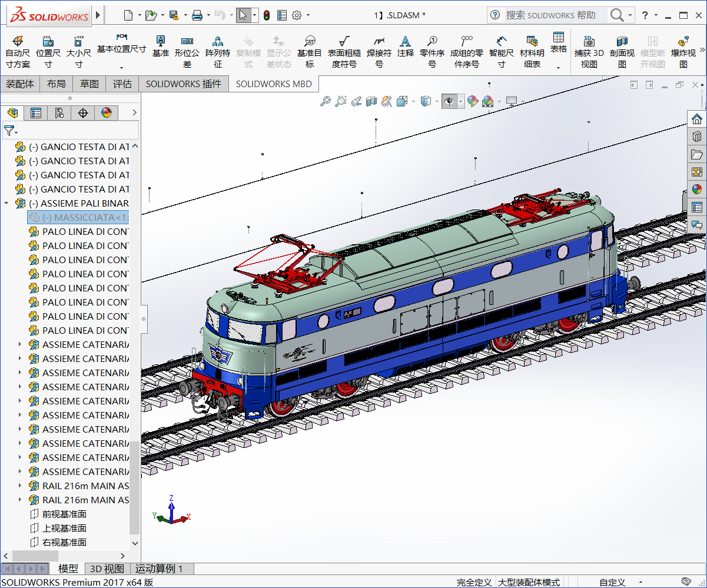Screen dimensions: 707x588
Task: Open the ConfigurationManager tab icon
Action: (59, 112)
